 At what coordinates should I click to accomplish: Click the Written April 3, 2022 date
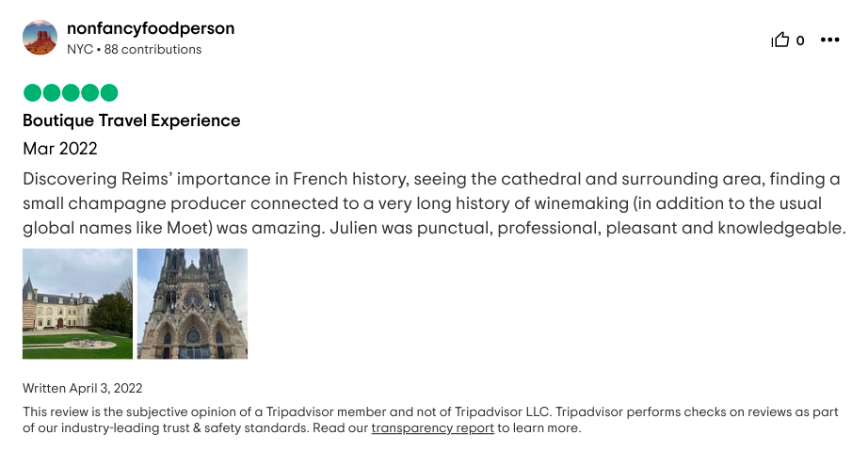click(x=83, y=388)
